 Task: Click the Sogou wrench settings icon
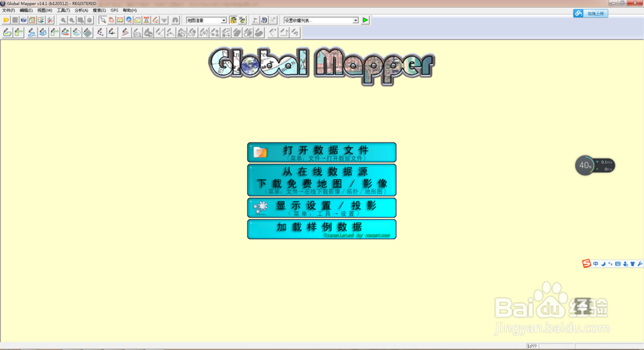click(640, 264)
